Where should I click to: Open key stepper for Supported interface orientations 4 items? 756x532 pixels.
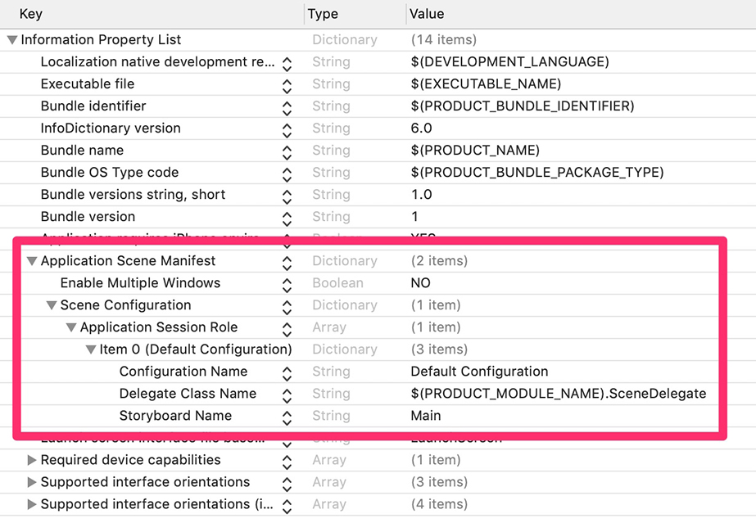tap(287, 507)
